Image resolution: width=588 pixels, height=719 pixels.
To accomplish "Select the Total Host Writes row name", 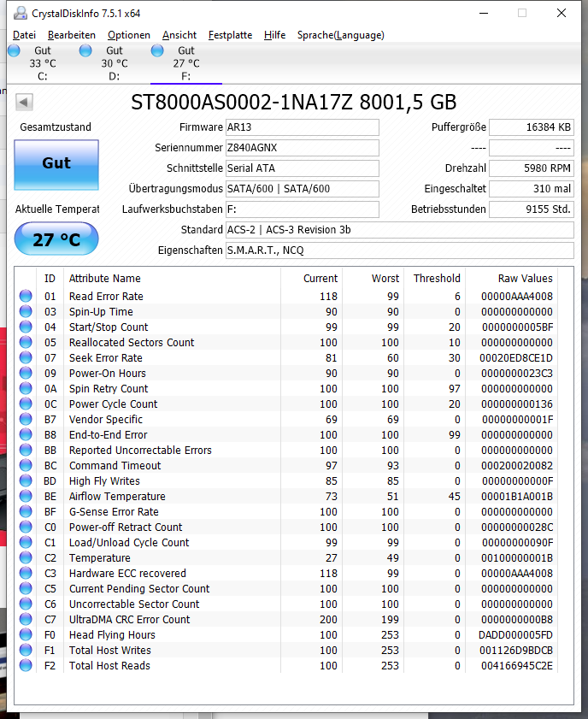I will (x=109, y=651).
